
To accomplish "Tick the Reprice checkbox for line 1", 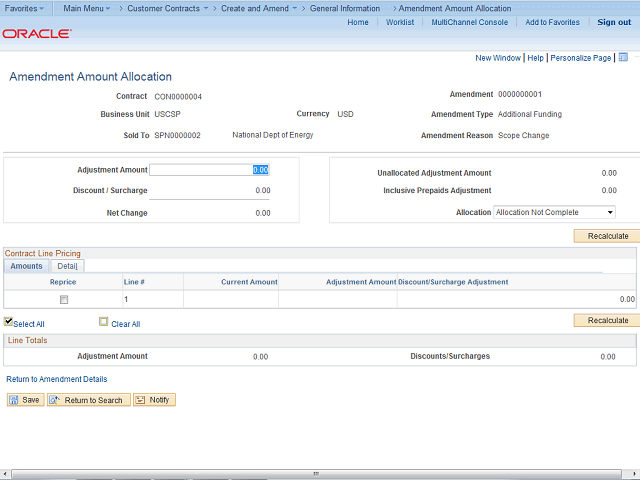I will pyautogui.click(x=64, y=299).
